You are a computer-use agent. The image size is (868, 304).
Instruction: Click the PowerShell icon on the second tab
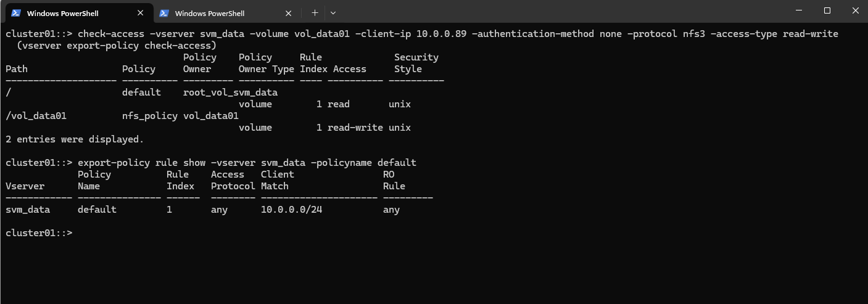(x=164, y=13)
